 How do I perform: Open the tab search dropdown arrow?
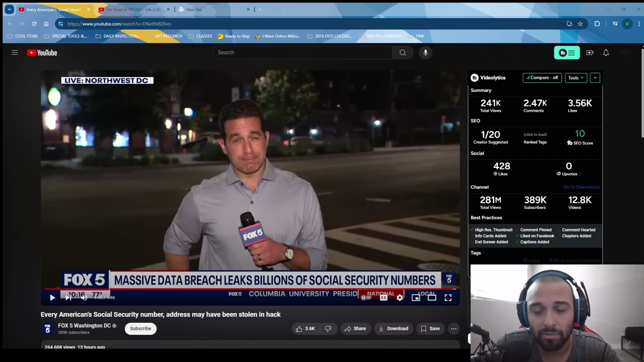pos(9,10)
